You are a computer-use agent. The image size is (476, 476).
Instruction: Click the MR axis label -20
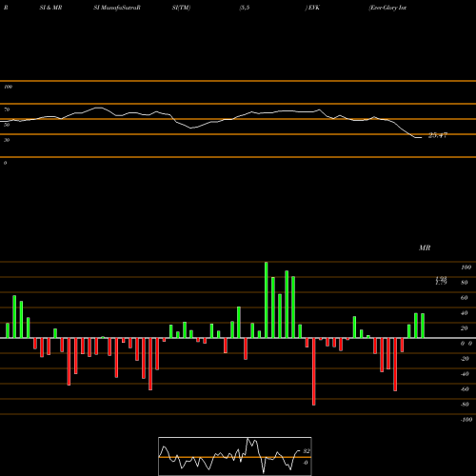pos(465,359)
